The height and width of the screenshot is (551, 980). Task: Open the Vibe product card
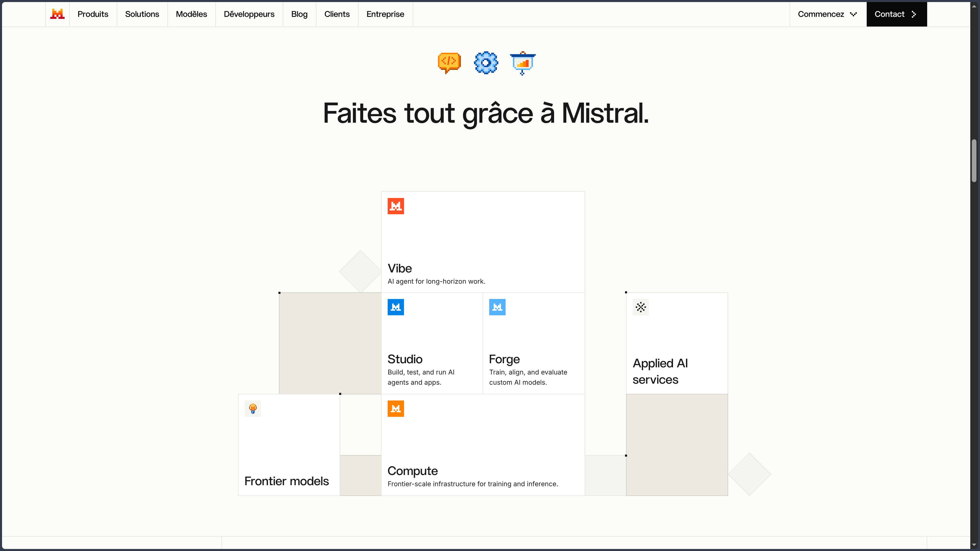483,242
